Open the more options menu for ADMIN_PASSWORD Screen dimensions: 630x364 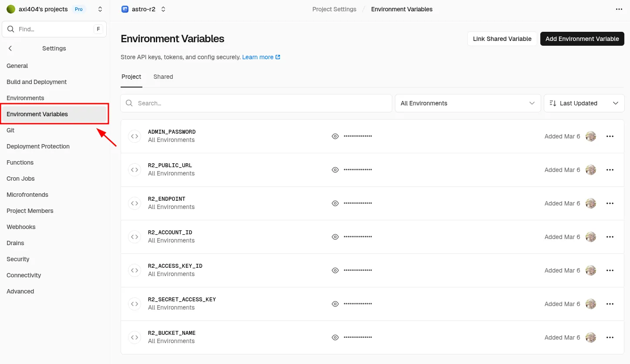coord(610,136)
